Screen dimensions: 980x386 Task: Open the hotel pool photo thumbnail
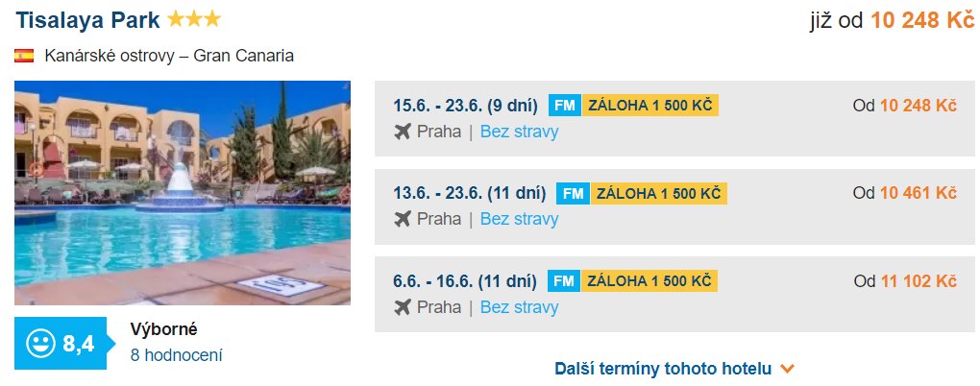(183, 192)
